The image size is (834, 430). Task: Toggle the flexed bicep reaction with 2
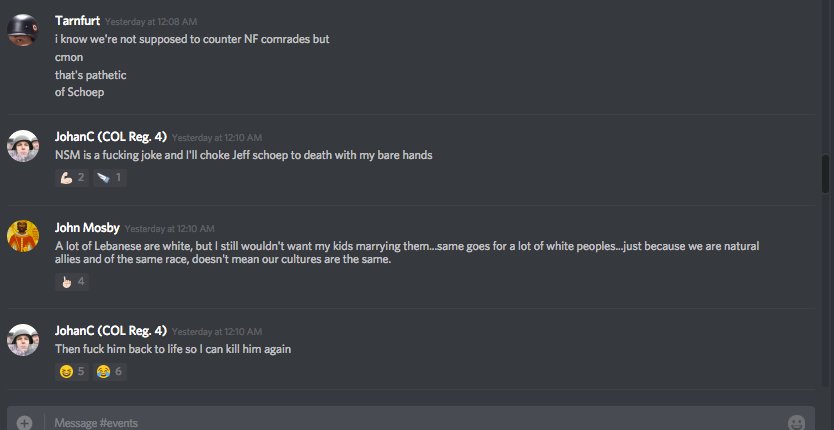click(x=72, y=177)
